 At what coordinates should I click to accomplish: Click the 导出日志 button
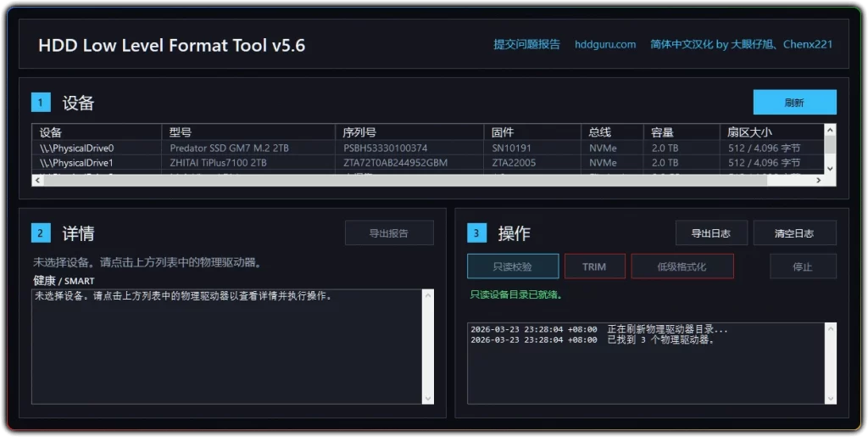[x=711, y=233]
